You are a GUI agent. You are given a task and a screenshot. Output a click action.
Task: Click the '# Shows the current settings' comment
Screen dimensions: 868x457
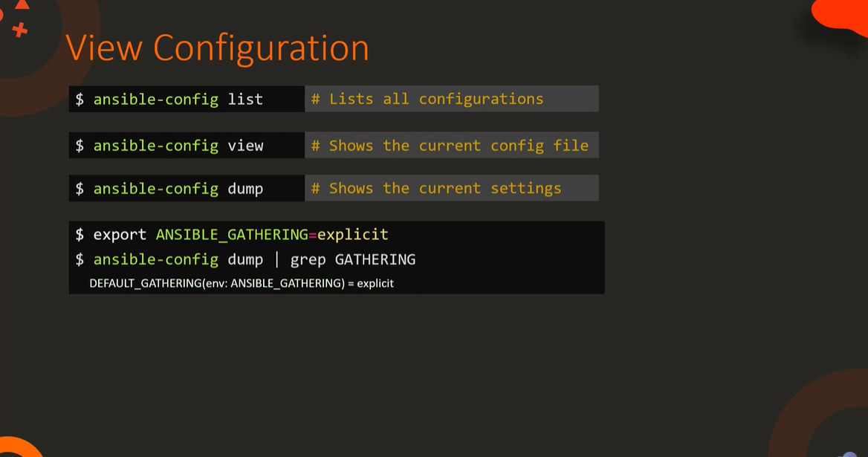click(436, 188)
